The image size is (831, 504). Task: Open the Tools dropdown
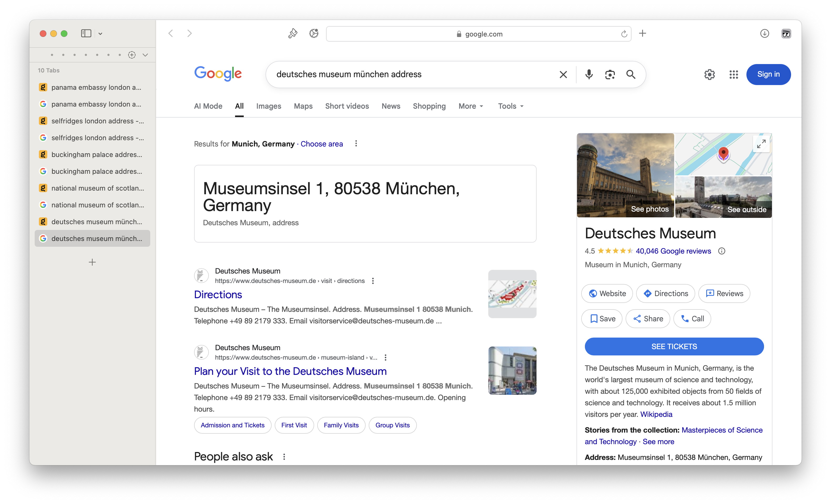[511, 106]
